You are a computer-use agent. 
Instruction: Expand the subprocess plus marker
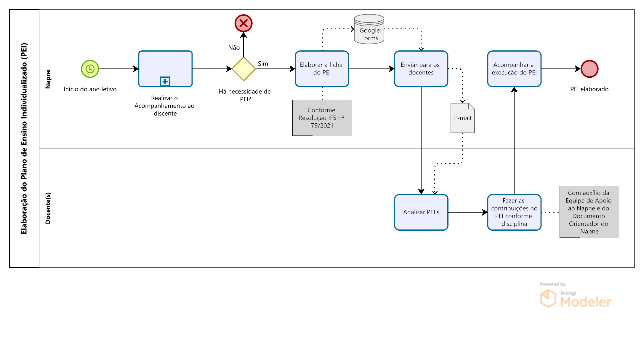[x=165, y=81]
